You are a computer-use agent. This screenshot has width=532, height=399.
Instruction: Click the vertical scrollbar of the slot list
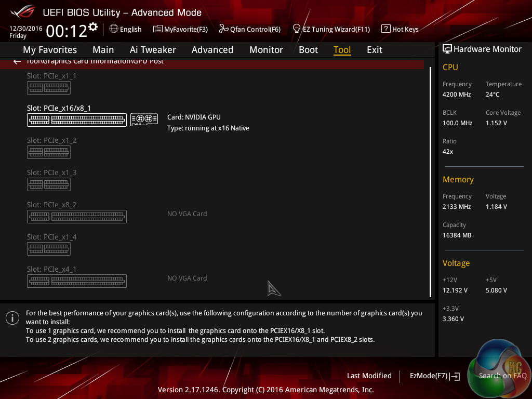(431, 182)
